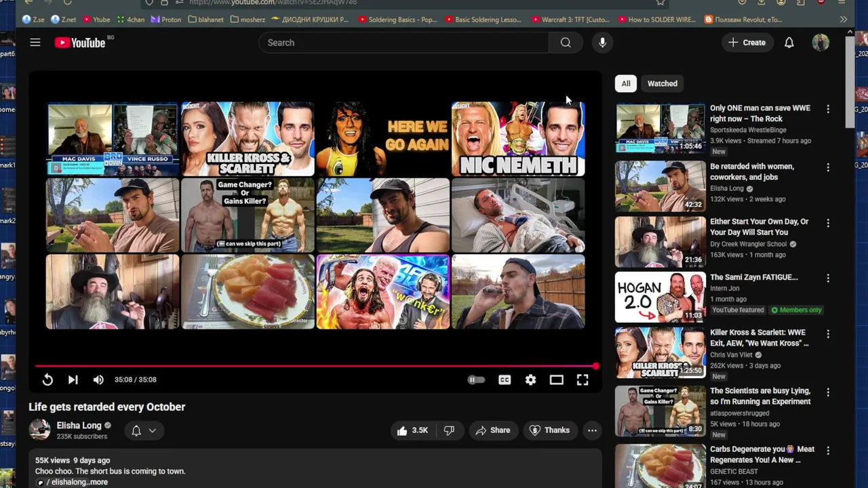Open How to SOLDER WIRE bookmark
868x488 pixels.
click(x=656, y=20)
